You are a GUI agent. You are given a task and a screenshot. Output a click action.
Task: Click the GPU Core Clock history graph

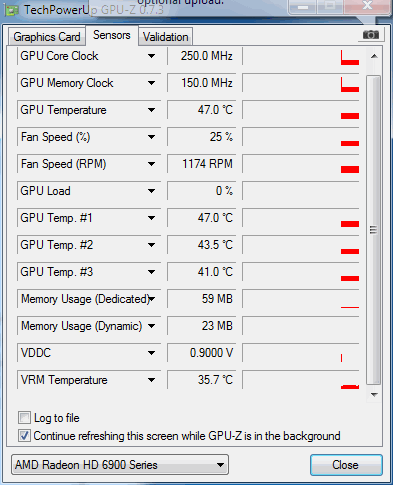[x=301, y=56]
